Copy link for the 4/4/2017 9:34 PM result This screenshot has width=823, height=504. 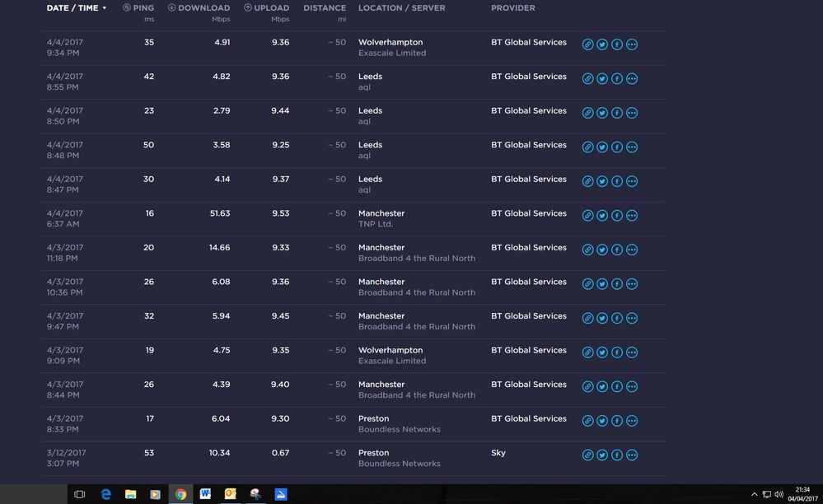588,44
